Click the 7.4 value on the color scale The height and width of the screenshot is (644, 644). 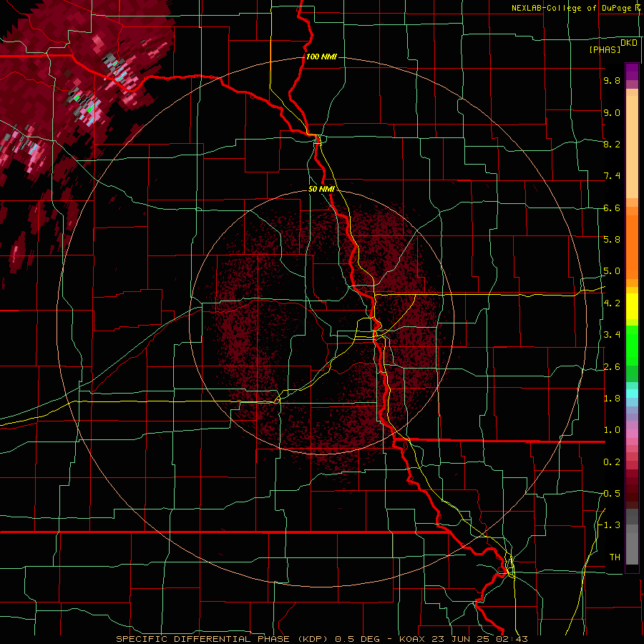point(612,176)
